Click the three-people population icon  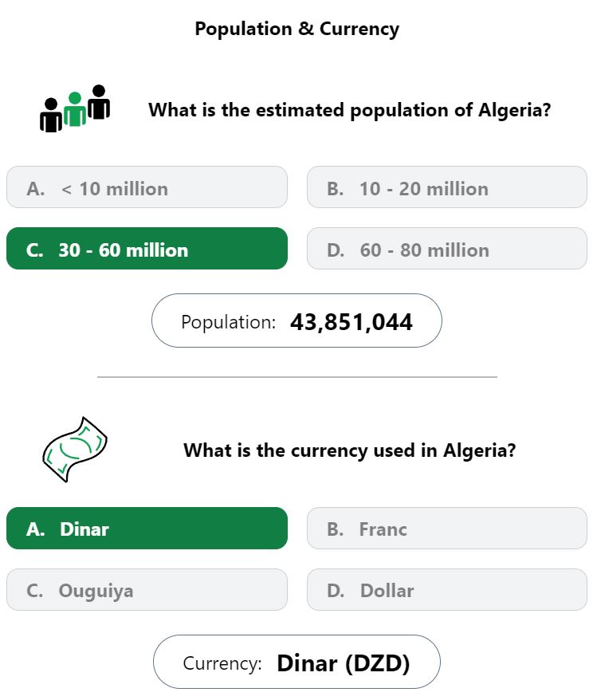pyautogui.click(x=74, y=108)
